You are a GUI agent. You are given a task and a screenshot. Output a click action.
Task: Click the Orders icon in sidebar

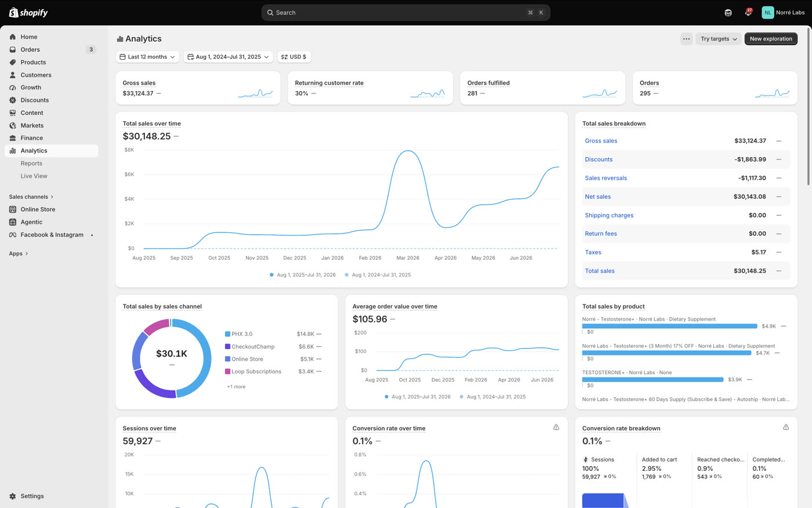pyautogui.click(x=13, y=50)
